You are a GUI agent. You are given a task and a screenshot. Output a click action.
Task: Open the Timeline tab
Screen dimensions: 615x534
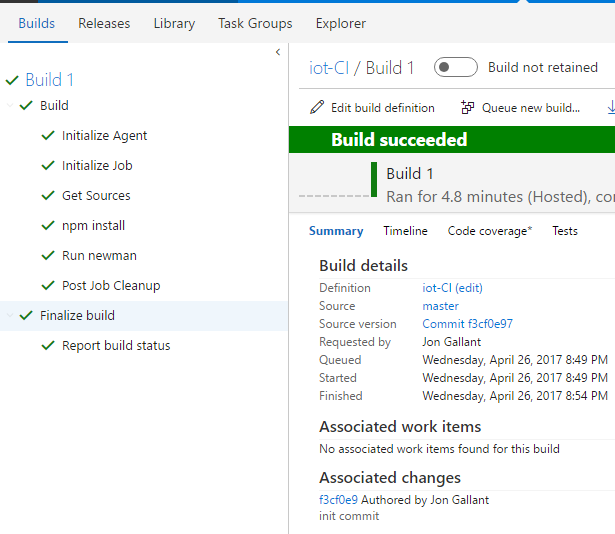pos(405,231)
